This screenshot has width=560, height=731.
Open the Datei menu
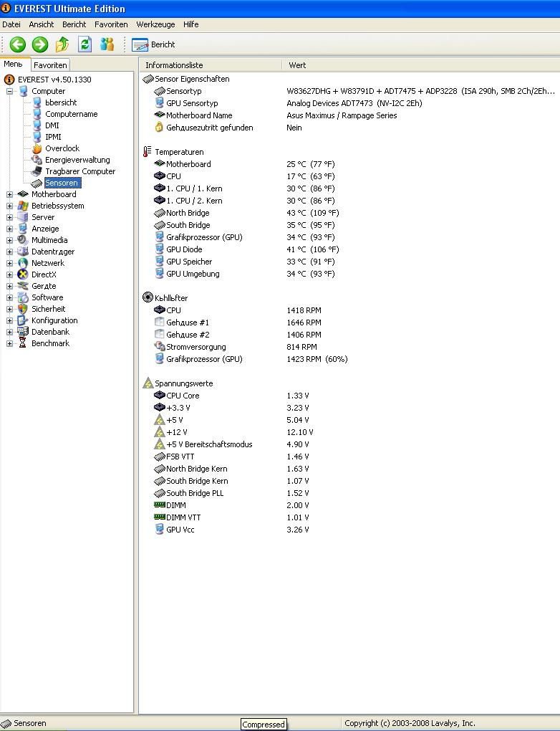[x=11, y=24]
